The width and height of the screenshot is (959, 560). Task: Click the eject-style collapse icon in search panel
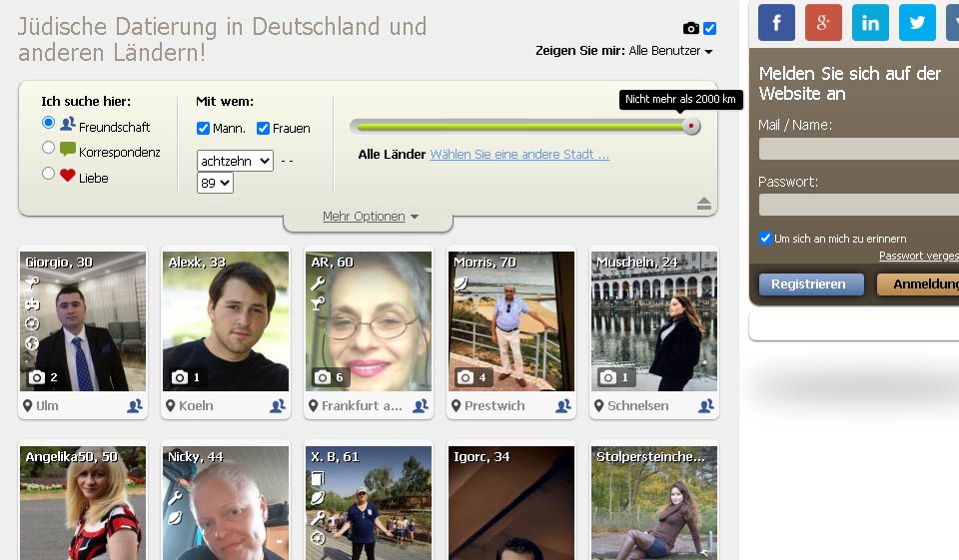click(704, 204)
